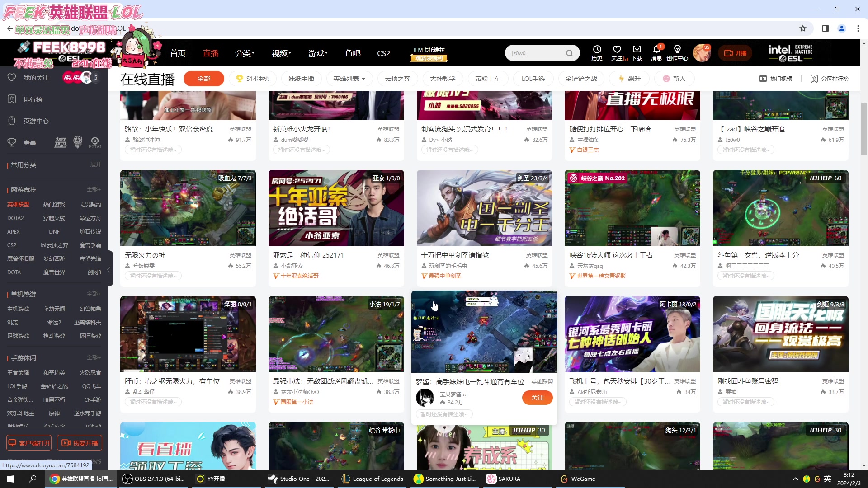This screenshot has width=868, height=488.
Task: Open 王者荣耀 category in sidebar
Action: 18,373
